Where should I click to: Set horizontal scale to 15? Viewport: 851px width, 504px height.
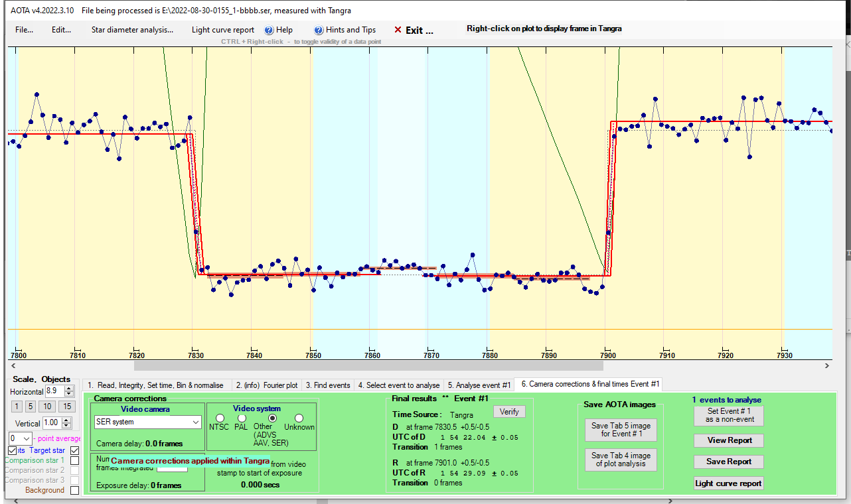pyautogui.click(x=66, y=407)
